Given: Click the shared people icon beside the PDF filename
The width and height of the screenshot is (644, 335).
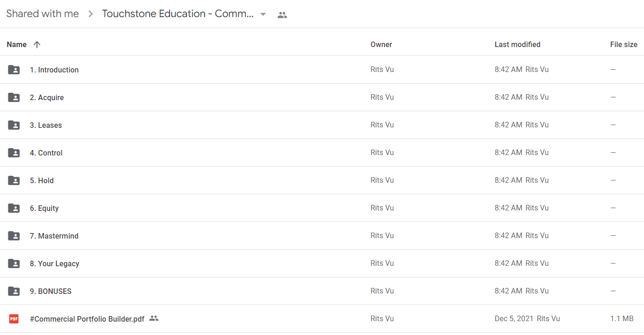Looking at the screenshot, I should (154, 318).
